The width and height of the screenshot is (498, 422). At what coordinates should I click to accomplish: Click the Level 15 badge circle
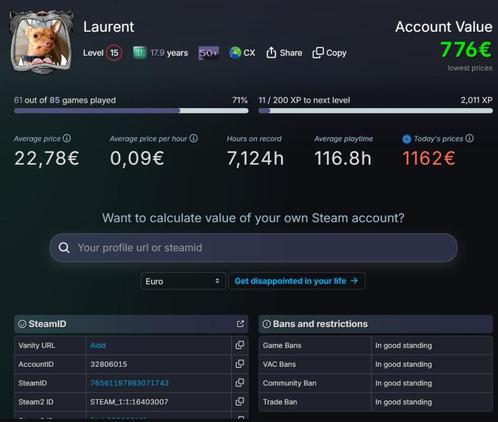coord(114,53)
